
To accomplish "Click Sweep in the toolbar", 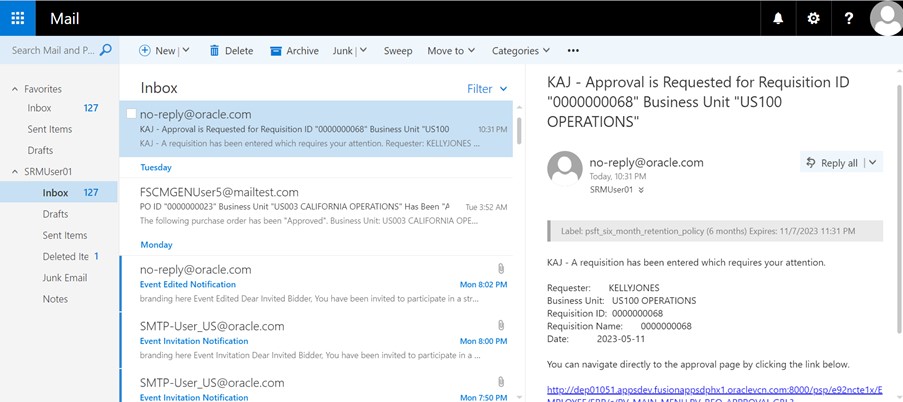I will [x=398, y=51].
